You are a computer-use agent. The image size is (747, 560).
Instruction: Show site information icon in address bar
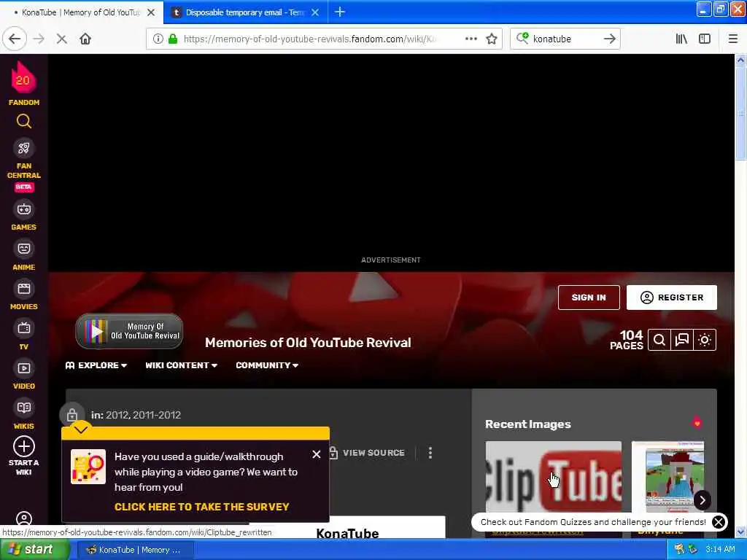(x=158, y=39)
